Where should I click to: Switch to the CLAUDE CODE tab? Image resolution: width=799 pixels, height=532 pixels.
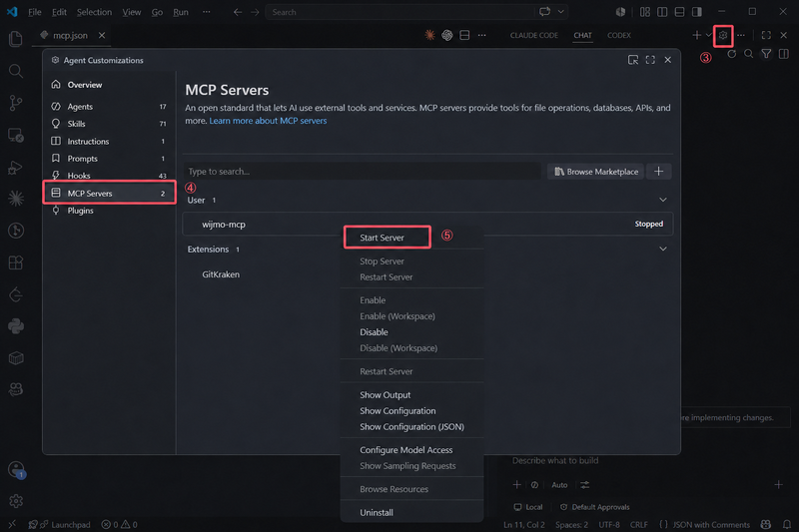point(534,35)
